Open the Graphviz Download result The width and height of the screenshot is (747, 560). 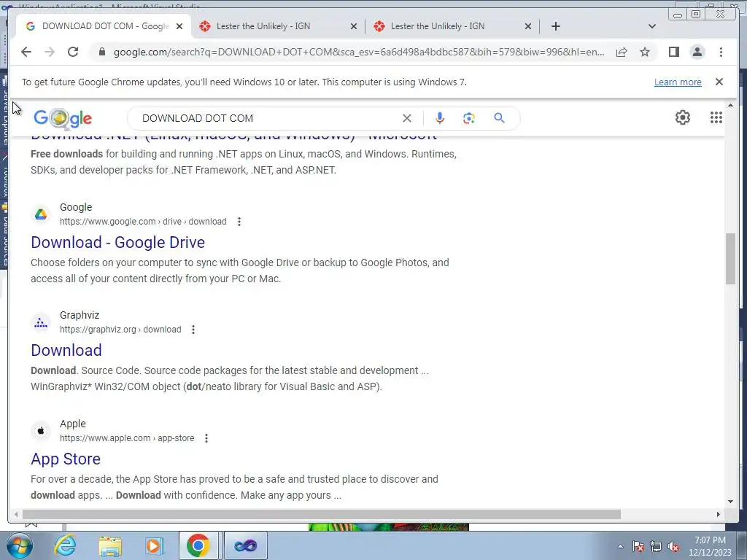coord(66,351)
